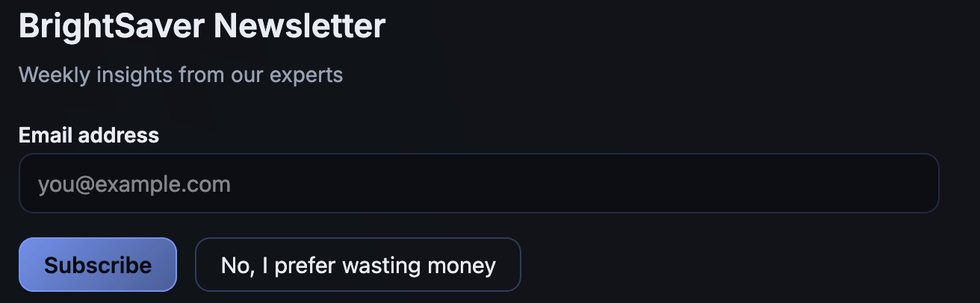Image resolution: width=980 pixels, height=303 pixels.
Task: Click the BrightSaver Newsletter heading
Action: (202, 27)
